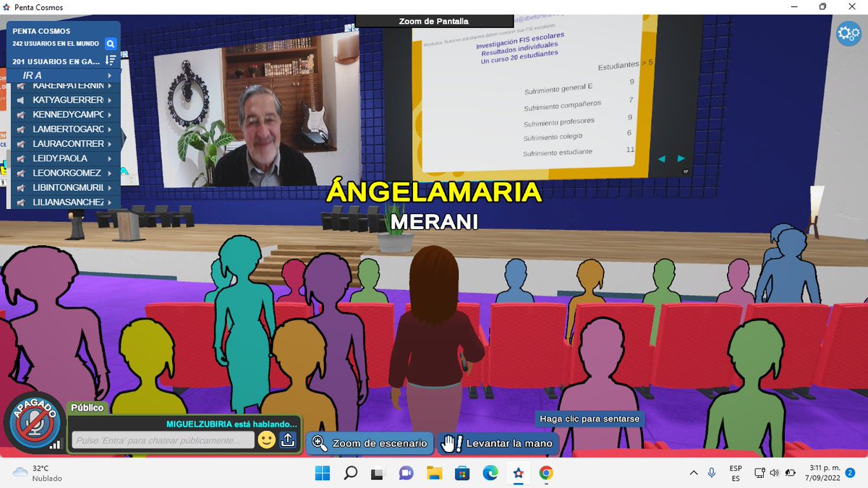Toggle speaker icon next to KARENPATERNIN
This screenshot has width=868, height=488.
point(21,86)
